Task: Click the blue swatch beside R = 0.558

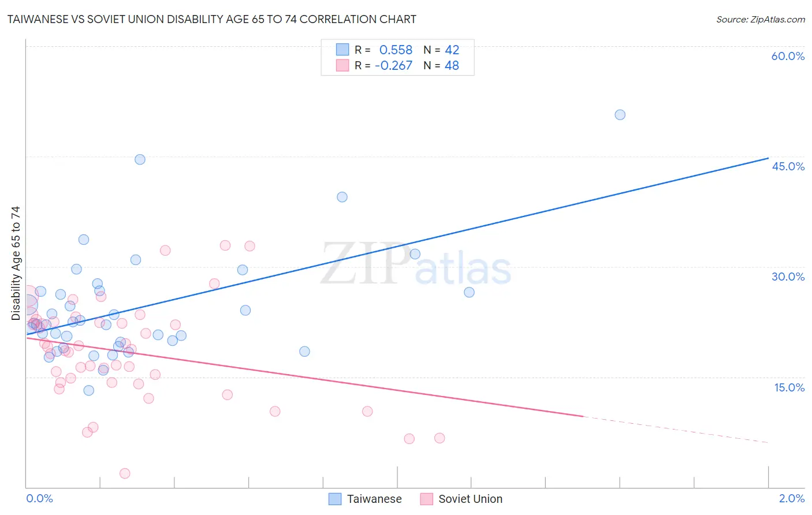Action: coord(342,50)
